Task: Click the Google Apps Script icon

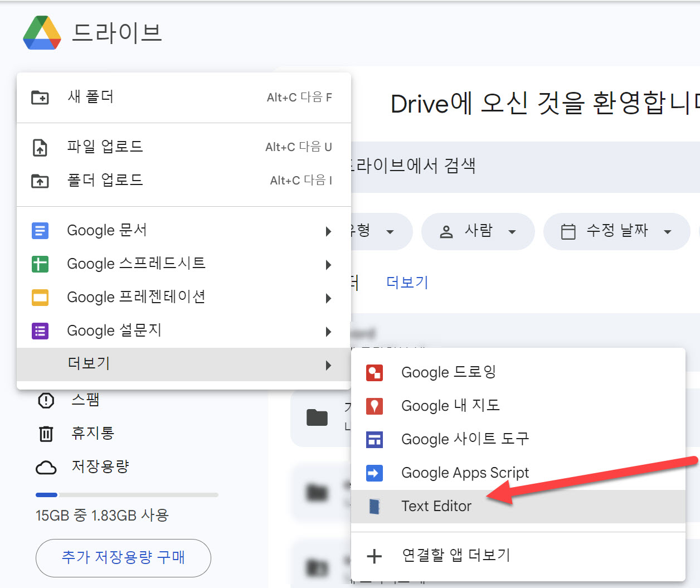Action: (375, 473)
